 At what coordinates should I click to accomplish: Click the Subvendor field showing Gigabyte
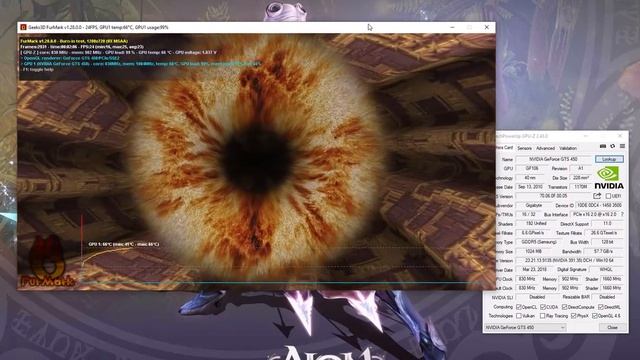point(533,205)
